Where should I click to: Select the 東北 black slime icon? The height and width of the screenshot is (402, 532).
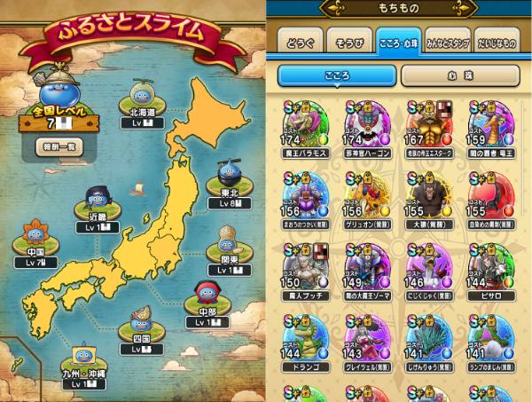pyautogui.click(x=230, y=174)
